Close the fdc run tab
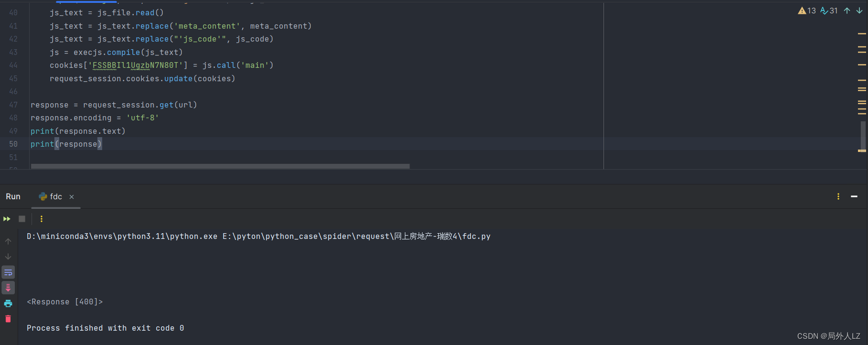 pyautogui.click(x=72, y=197)
